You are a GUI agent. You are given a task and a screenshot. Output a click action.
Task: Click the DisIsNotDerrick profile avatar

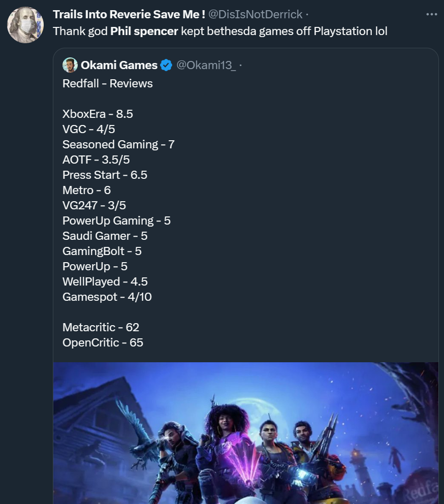[25, 25]
